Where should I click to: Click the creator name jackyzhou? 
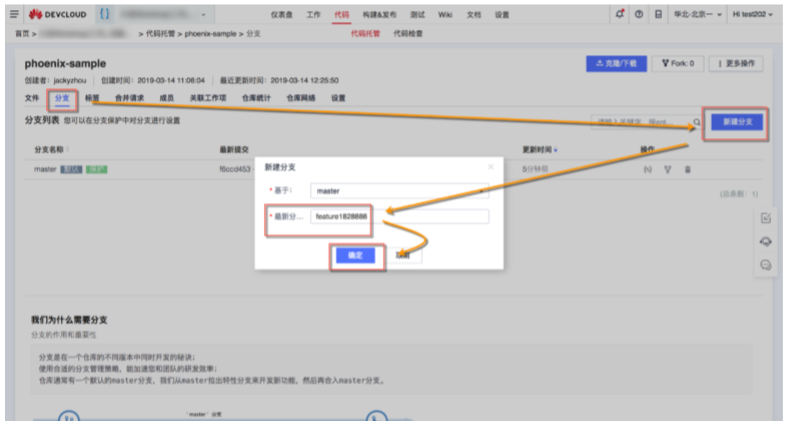pyautogui.click(x=70, y=80)
